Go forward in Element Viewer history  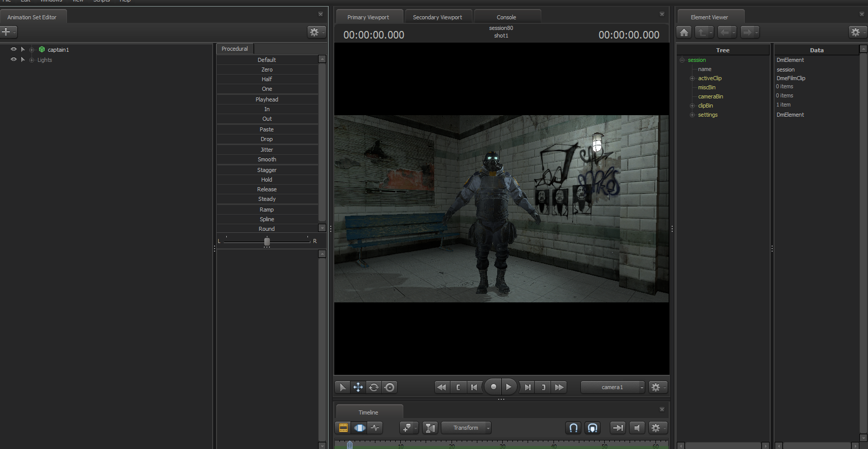[750, 32]
